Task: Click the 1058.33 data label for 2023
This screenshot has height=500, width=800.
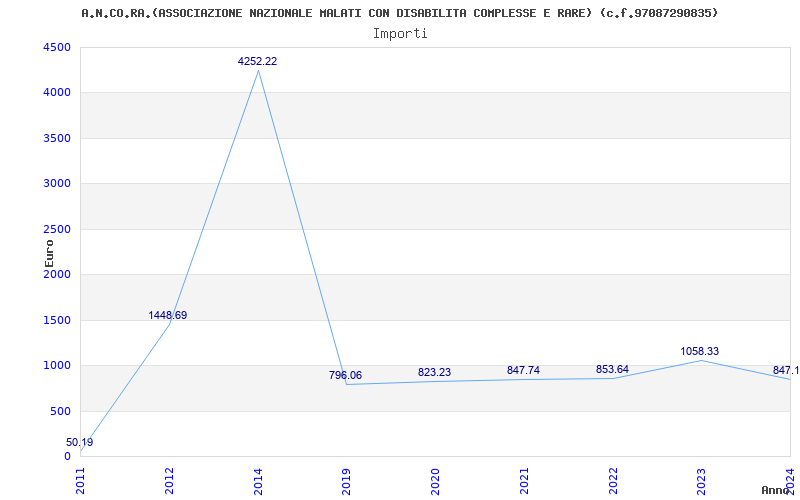Action: [699, 352]
